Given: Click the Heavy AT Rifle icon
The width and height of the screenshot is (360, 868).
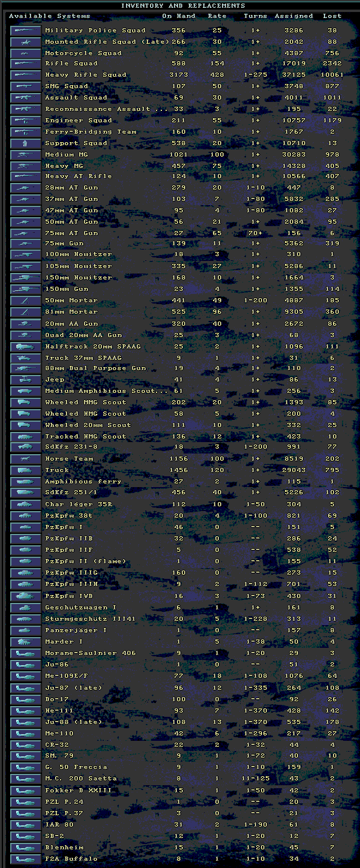Looking at the screenshot, I should click(x=26, y=176).
